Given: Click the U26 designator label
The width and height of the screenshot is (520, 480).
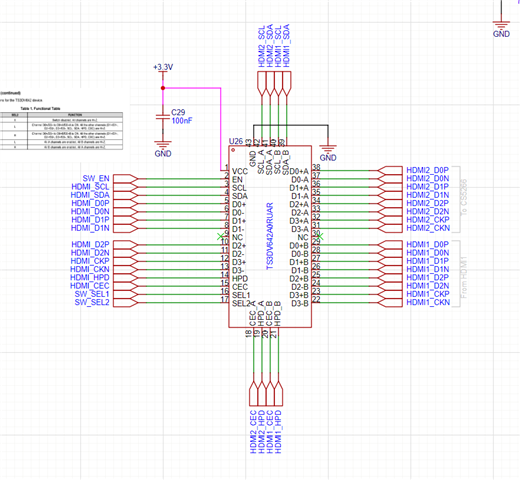Looking at the screenshot, I should (x=236, y=141).
